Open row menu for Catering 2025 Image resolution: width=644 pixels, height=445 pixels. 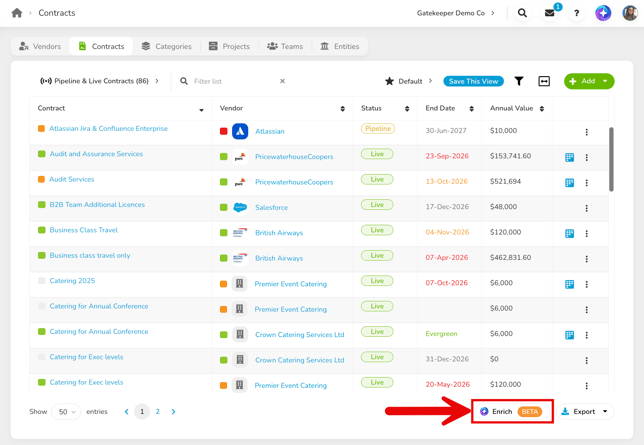586,284
